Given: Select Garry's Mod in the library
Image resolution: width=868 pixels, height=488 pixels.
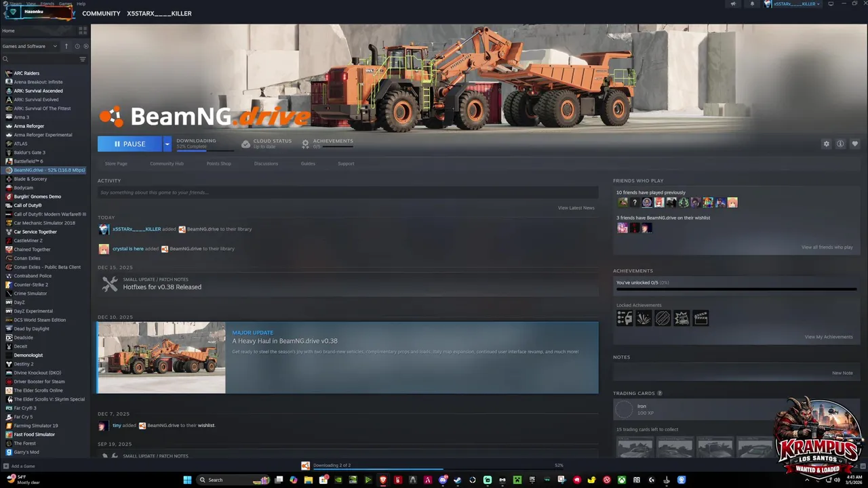Looking at the screenshot, I should click(x=26, y=452).
